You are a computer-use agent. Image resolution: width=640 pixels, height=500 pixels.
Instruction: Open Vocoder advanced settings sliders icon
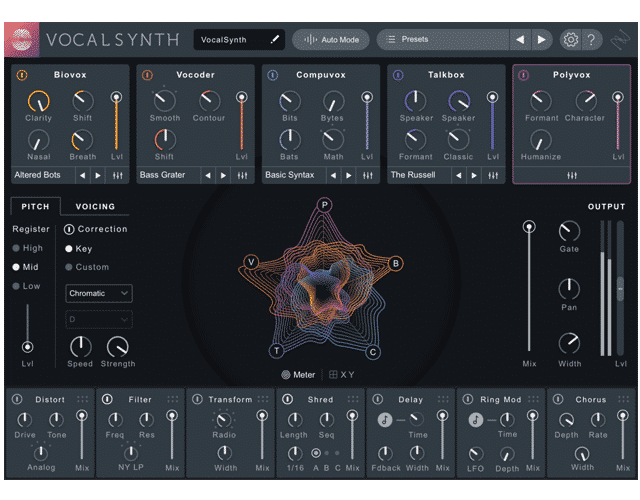(242, 176)
